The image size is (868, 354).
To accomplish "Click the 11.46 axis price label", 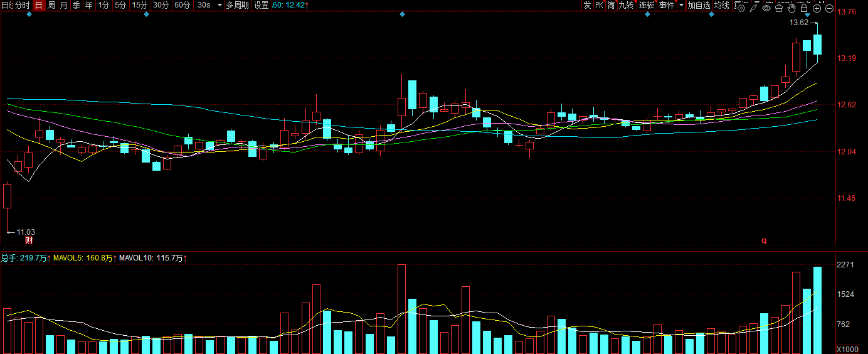I will pyautogui.click(x=847, y=198).
